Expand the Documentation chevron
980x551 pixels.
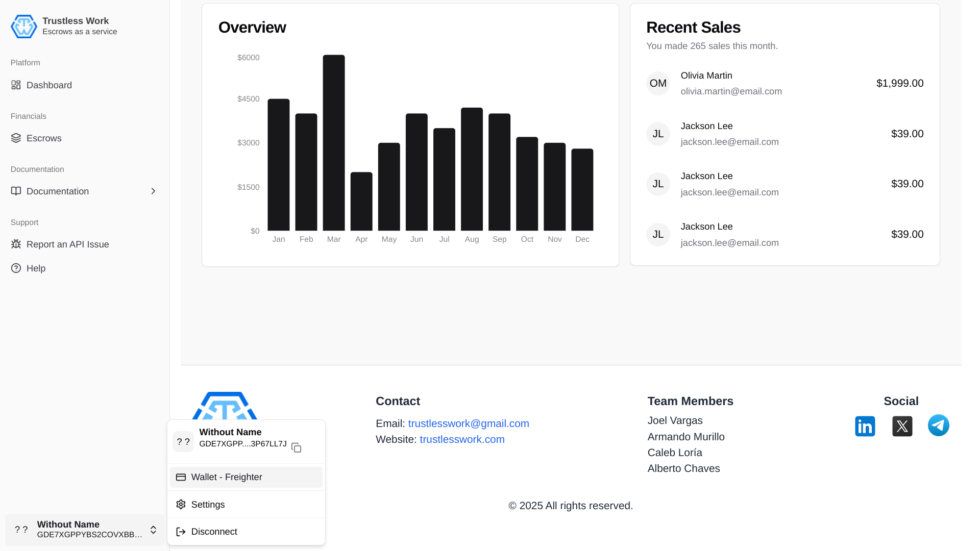coord(153,191)
